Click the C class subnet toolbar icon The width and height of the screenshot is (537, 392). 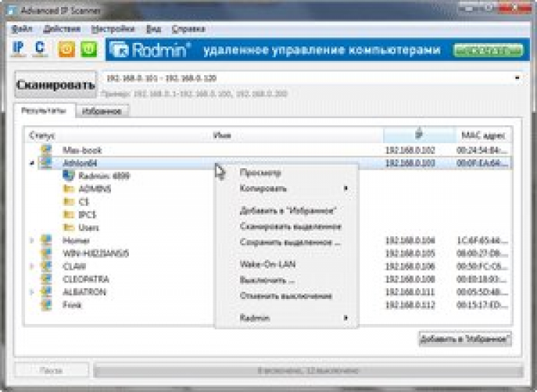point(40,49)
